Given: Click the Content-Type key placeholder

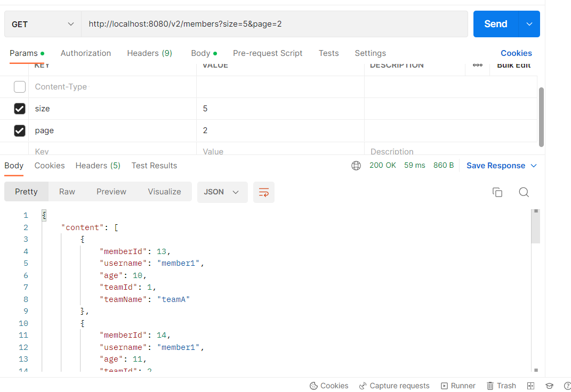Looking at the screenshot, I should (x=61, y=87).
